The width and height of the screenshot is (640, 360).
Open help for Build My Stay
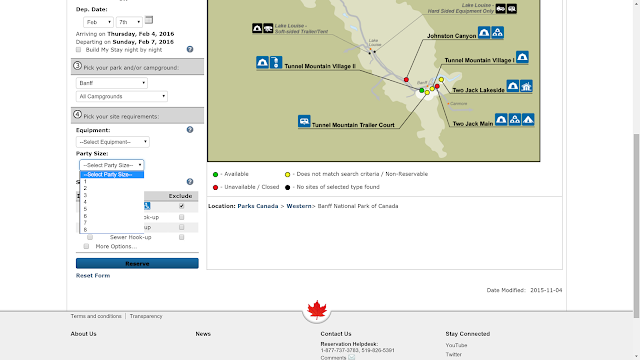pos(190,49)
